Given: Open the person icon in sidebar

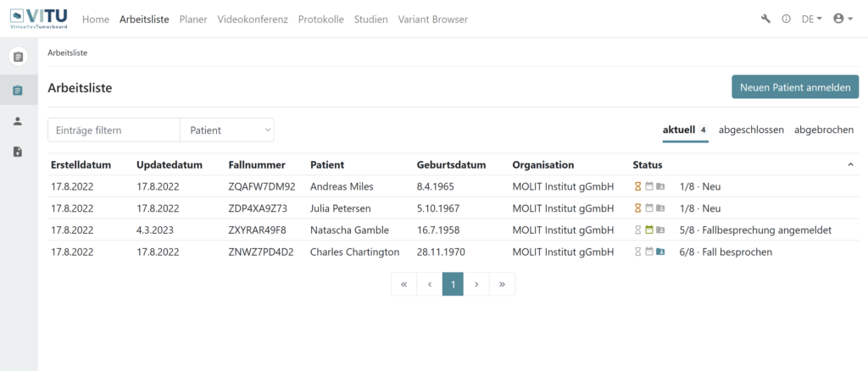Looking at the screenshot, I should point(18,121).
